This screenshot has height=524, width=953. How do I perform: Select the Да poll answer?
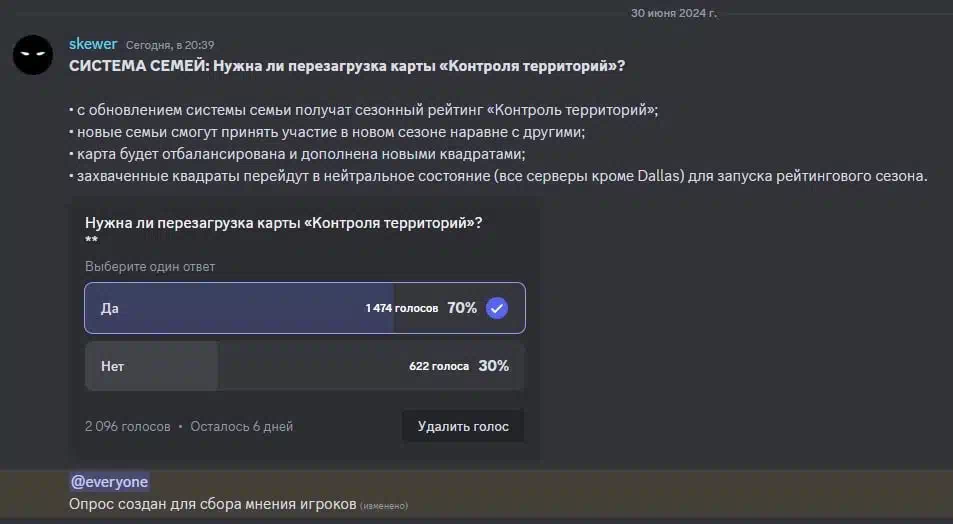304,308
